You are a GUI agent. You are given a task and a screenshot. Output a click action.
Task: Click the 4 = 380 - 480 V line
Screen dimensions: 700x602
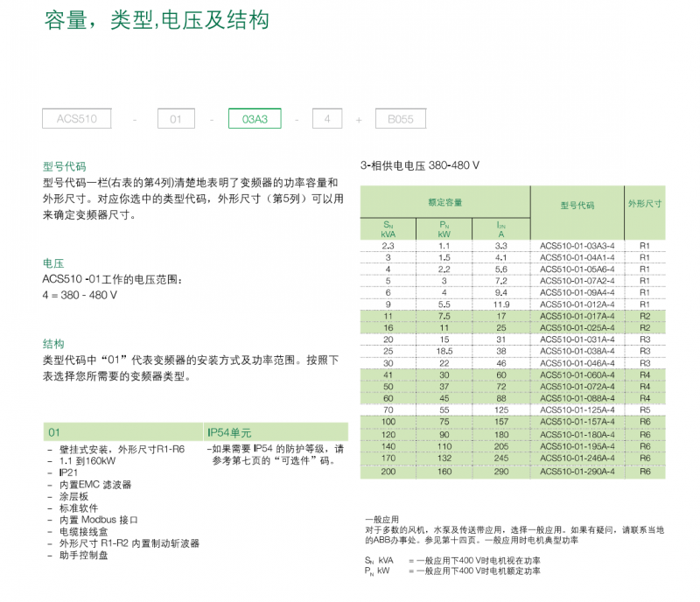pyautogui.click(x=80, y=295)
